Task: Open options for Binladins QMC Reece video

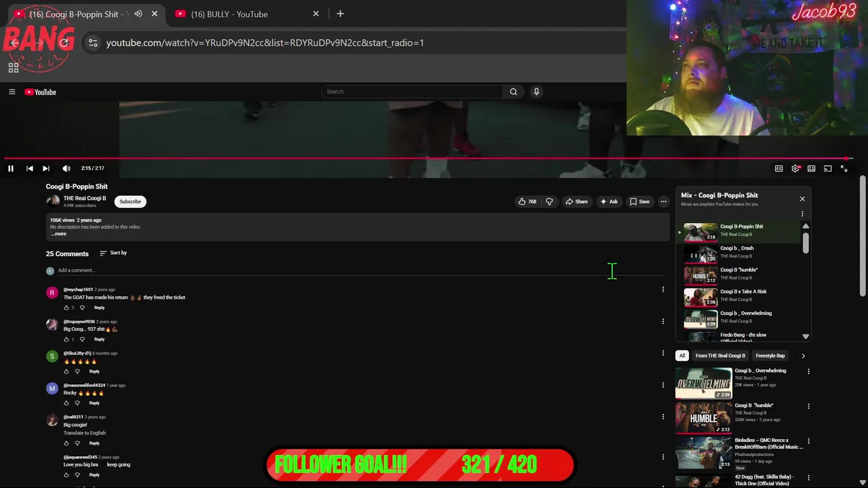Action: pyautogui.click(x=808, y=441)
